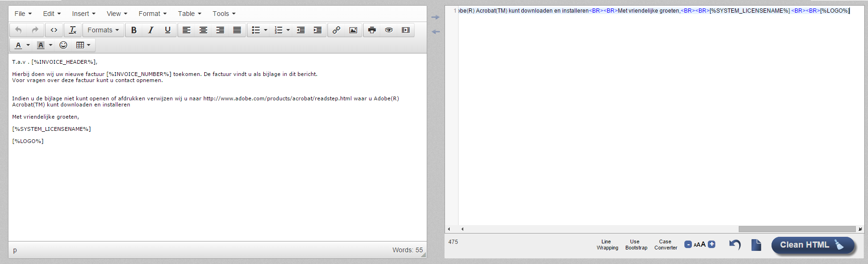Toggle the Use Bootstrap option
This screenshot has width=868, height=264.
click(636, 245)
